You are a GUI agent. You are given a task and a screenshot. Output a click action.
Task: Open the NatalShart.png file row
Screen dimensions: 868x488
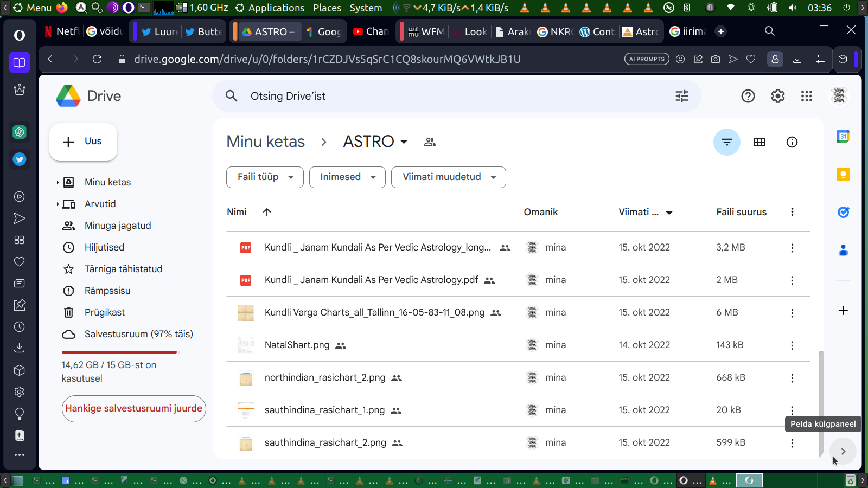click(297, 345)
